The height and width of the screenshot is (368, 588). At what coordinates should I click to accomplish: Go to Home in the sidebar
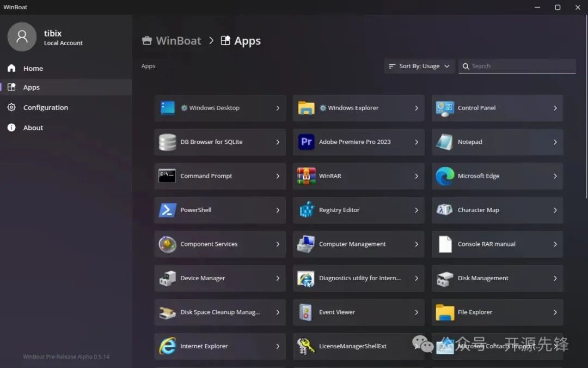tap(66, 68)
